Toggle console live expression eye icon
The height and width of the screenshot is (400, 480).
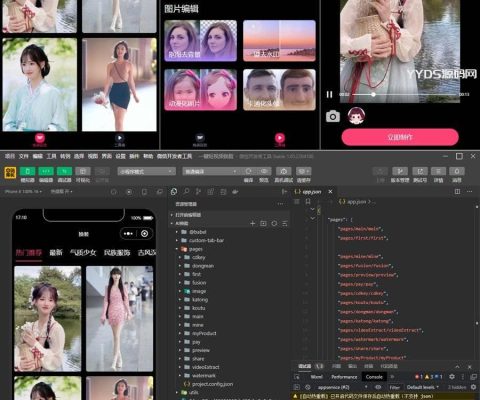[x=378, y=387]
